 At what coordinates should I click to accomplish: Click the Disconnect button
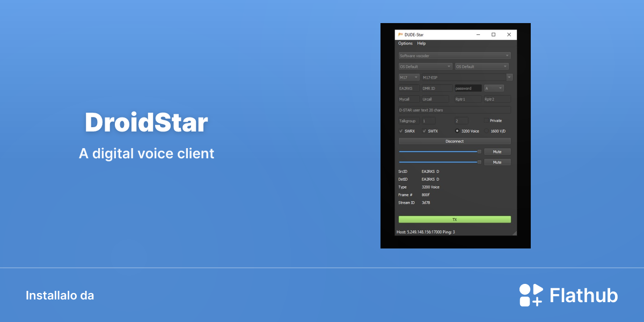click(455, 141)
